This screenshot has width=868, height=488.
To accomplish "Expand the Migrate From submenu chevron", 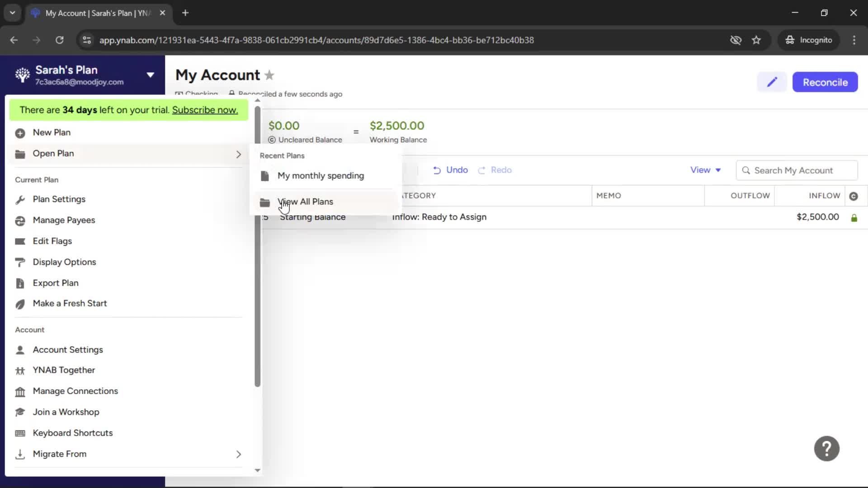I will [x=239, y=454].
